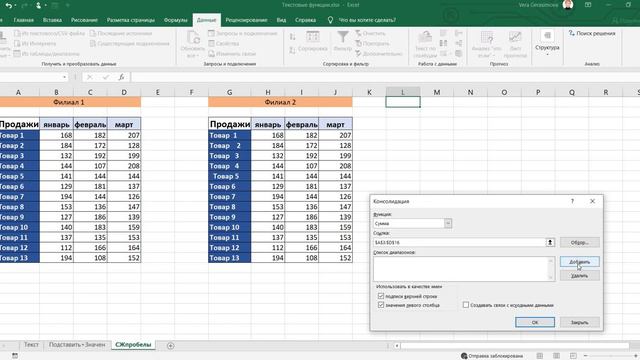640x360 pixels.
Task: Click the What-if analysis icon
Action: (x=487, y=38)
